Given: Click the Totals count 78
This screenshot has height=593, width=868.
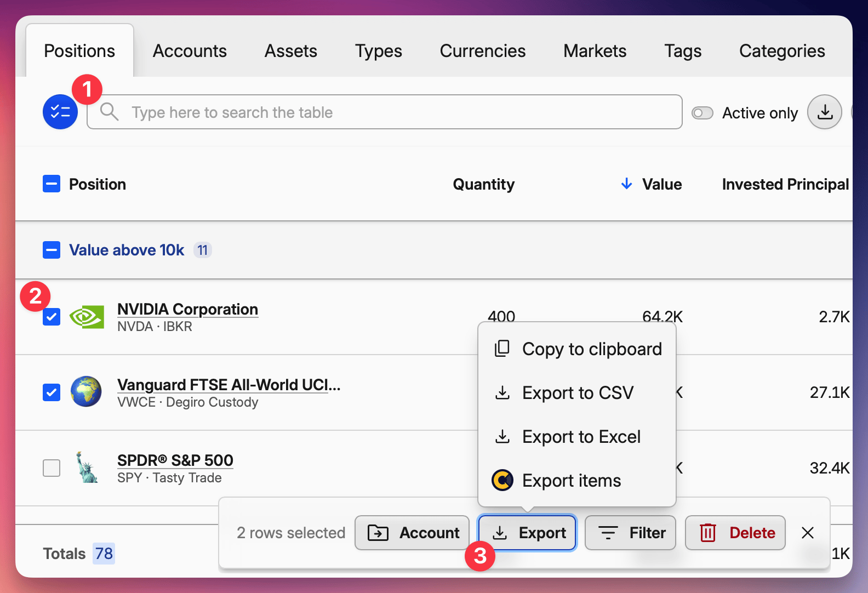Looking at the screenshot, I should pos(104,554).
